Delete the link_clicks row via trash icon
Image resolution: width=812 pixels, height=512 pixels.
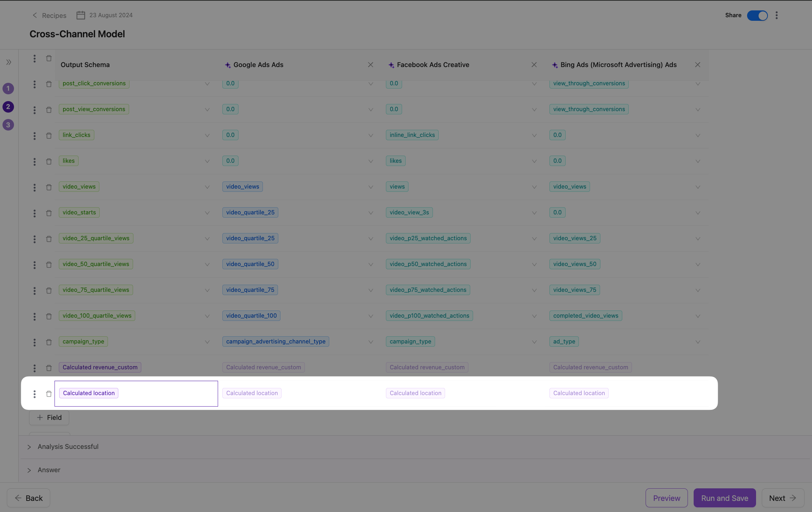(49, 136)
